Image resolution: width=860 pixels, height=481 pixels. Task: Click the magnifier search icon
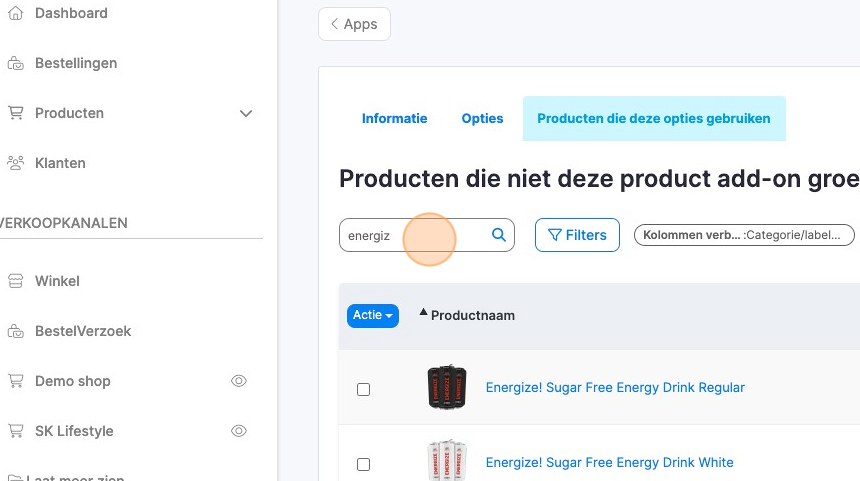(498, 236)
